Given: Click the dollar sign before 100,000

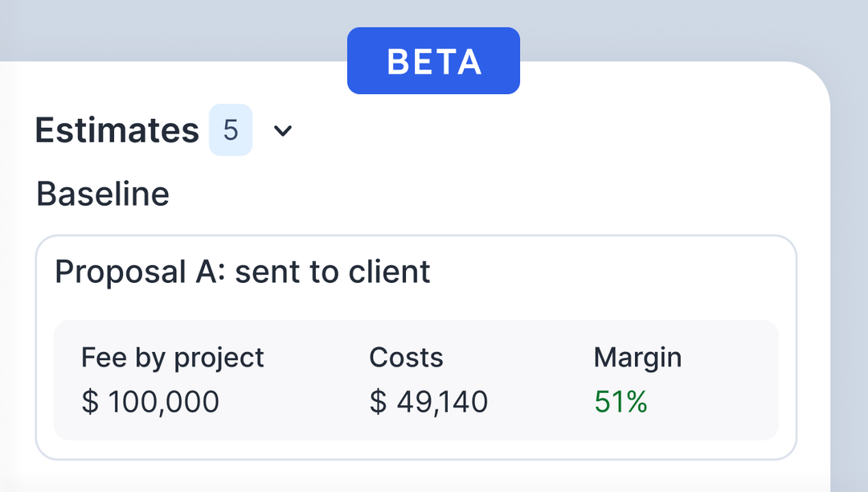Looking at the screenshot, I should coord(89,401).
